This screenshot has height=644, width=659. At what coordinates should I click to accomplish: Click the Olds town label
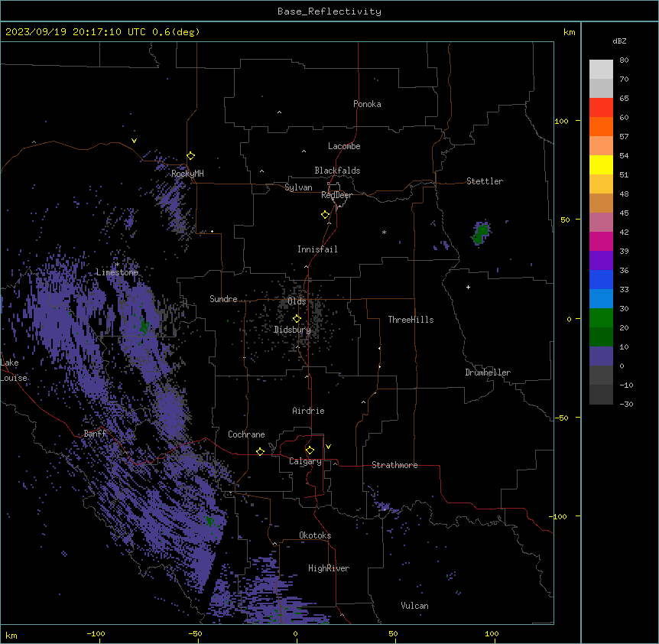[297, 301]
